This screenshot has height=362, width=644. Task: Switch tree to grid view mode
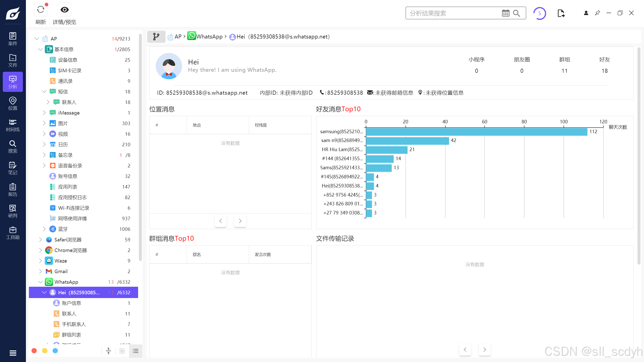click(x=122, y=351)
